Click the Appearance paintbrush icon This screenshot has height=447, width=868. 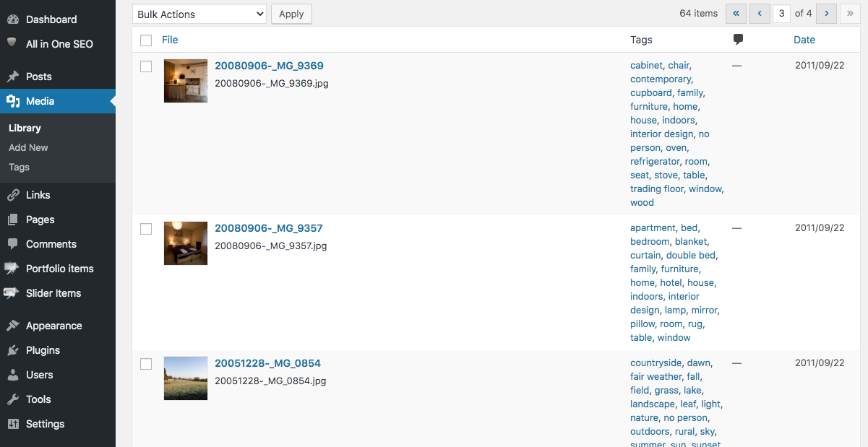[12, 326]
